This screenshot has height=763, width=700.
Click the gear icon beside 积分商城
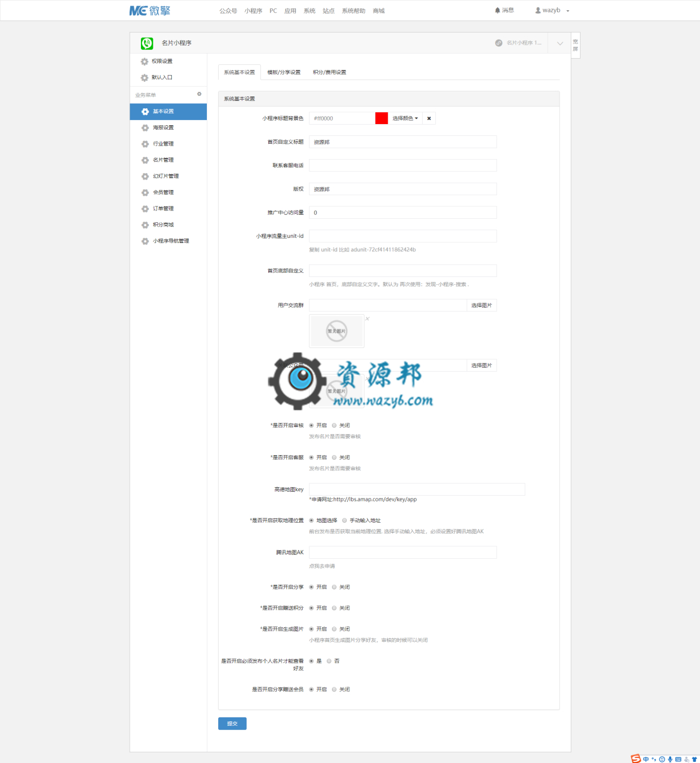(x=145, y=225)
